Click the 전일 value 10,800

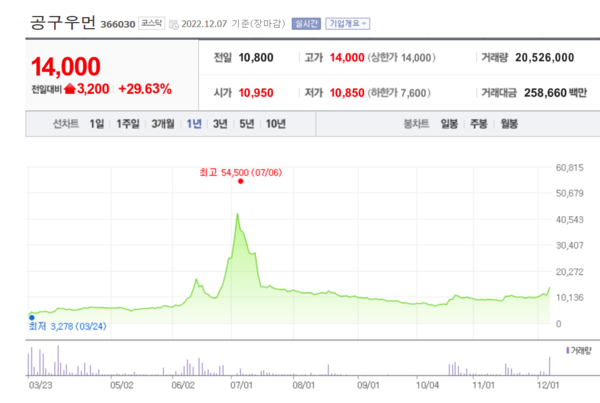tap(256, 57)
